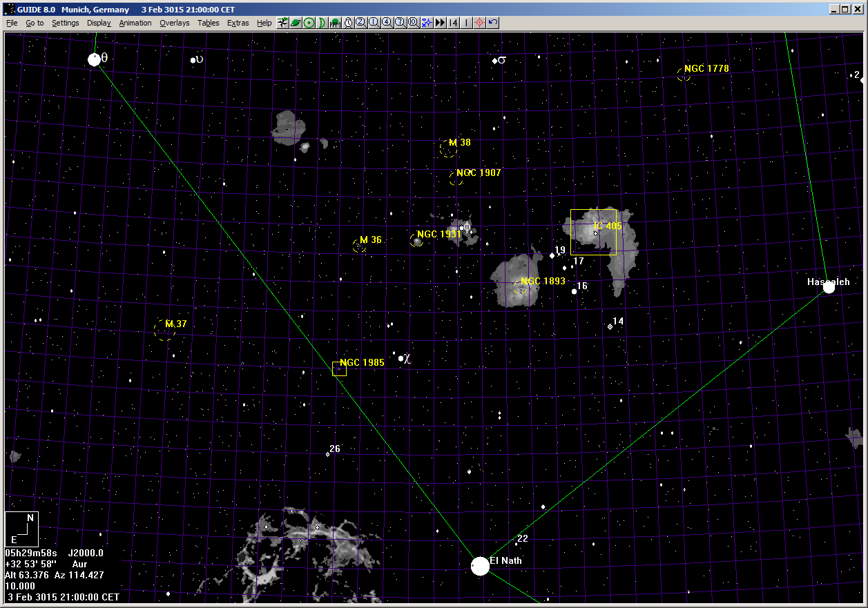Click the green crescent toolbar icon
The height and width of the screenshot is (608, 868).
click(322, 22)
